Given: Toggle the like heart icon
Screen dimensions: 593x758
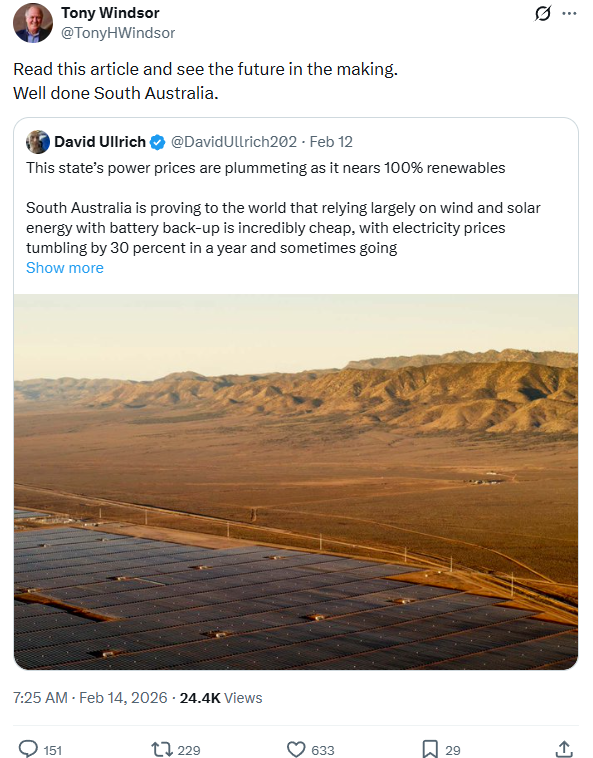Looking at the screenshot, I should click(296, 749).
